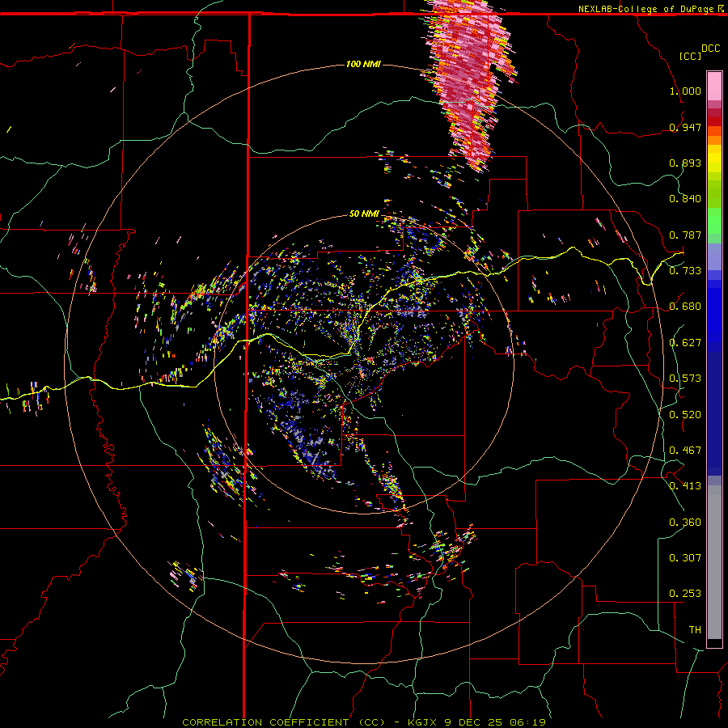Click the 9 DEC 25 date text

point(473,722)
